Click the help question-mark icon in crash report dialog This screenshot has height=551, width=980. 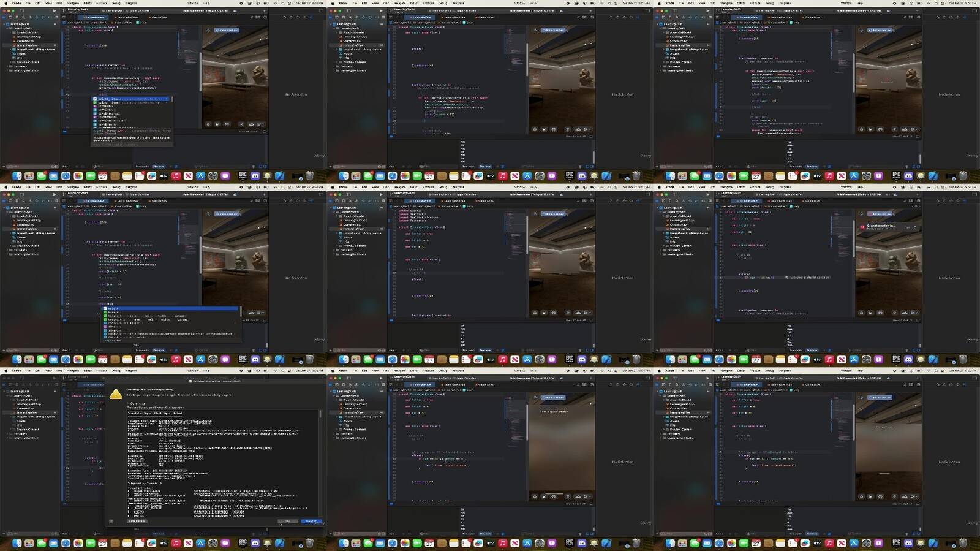[111, 521]
